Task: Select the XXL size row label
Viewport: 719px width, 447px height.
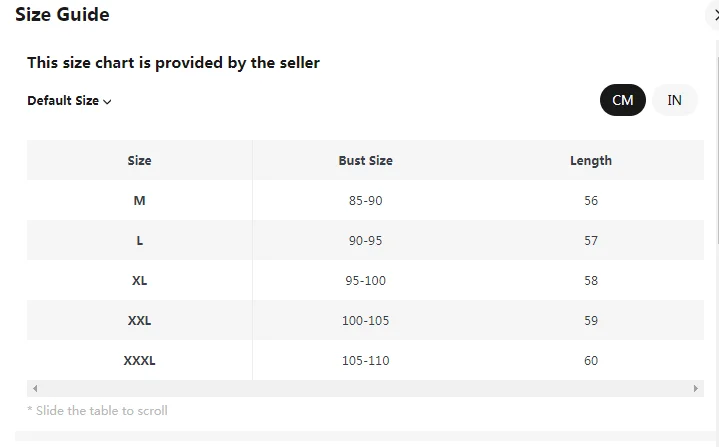Action: [x=139, y=321]
